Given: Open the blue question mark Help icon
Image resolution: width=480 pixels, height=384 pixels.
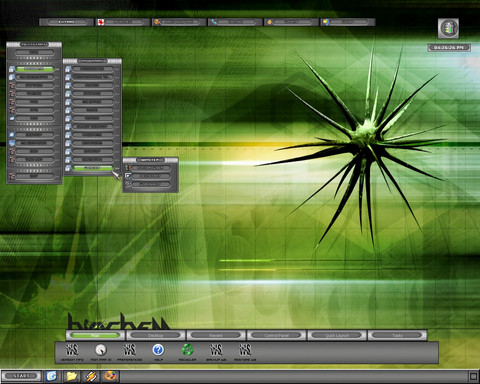Looking at the screenshot, I should pyautogui.click(x=158, y=350).
